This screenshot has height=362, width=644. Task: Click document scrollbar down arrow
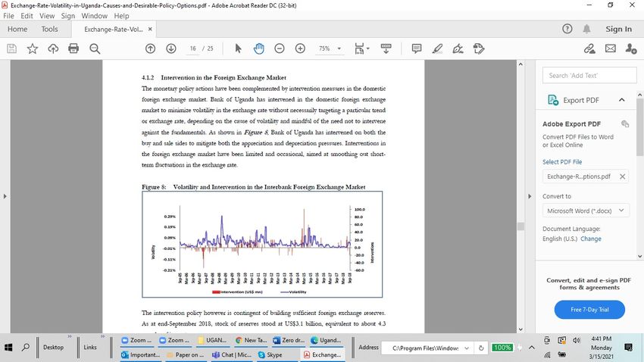click(521, 329)
